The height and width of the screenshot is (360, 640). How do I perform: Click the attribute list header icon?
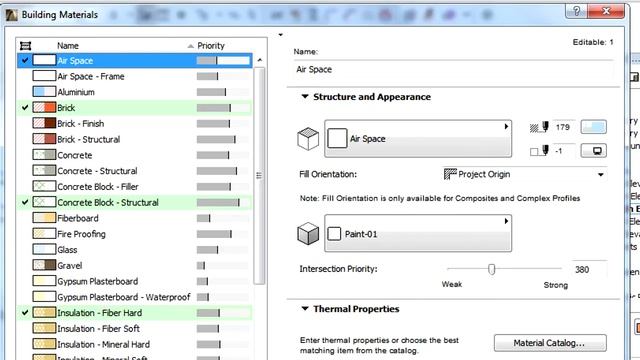click(x=26, y=46)
